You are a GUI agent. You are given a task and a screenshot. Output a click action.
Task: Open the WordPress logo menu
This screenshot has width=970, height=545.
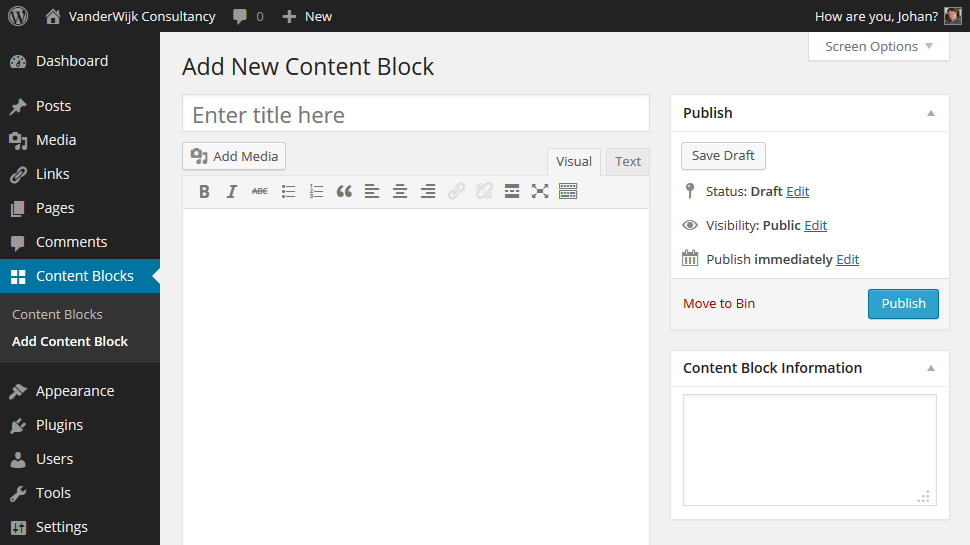[18, 16]
